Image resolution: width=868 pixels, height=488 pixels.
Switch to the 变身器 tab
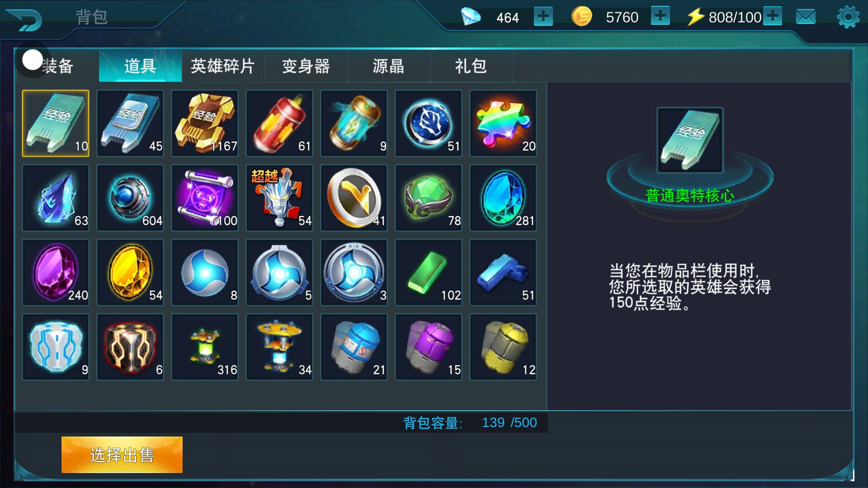click(306, 66)
